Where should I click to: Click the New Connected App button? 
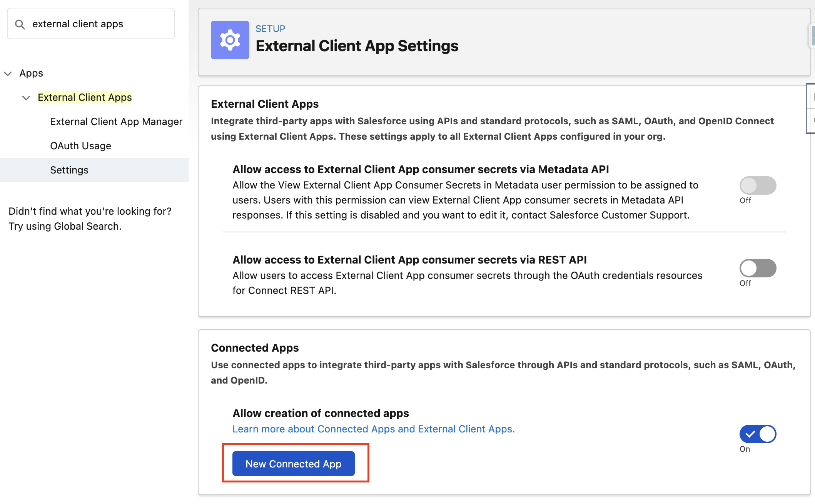click(293, 464)
